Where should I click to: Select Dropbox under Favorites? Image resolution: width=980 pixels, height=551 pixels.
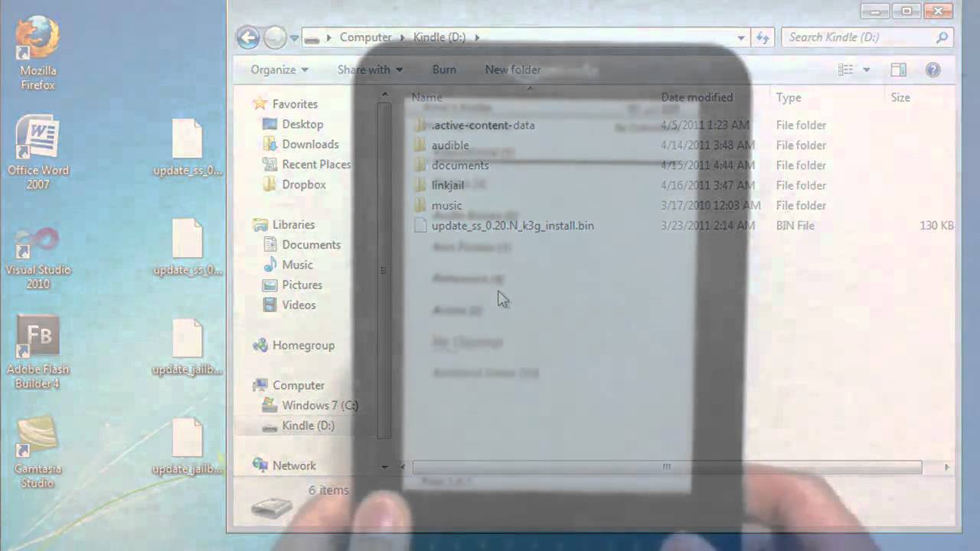(304, 184)
